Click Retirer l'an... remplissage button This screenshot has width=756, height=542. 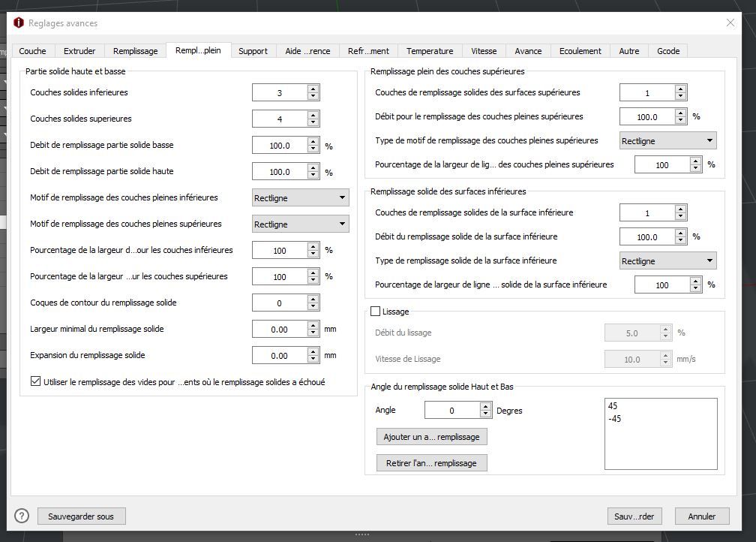point(431,463)
